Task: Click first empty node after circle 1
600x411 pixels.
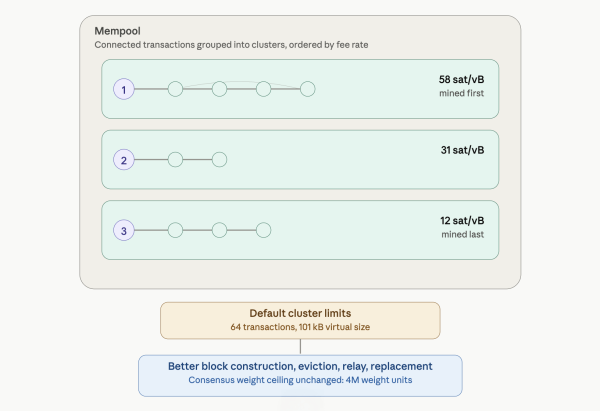Action: tap(176, 89)
